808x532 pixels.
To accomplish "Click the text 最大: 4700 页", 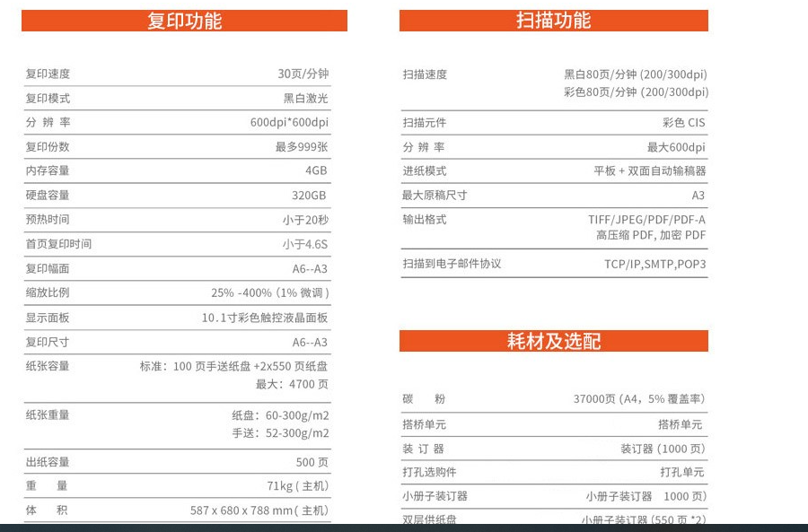I will pyautogui.click(x=292, y=384).
